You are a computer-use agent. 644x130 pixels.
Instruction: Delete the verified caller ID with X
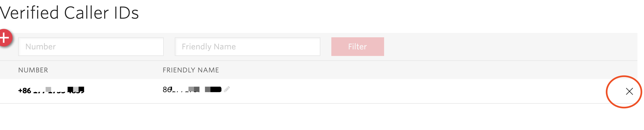tap(629, 91)
